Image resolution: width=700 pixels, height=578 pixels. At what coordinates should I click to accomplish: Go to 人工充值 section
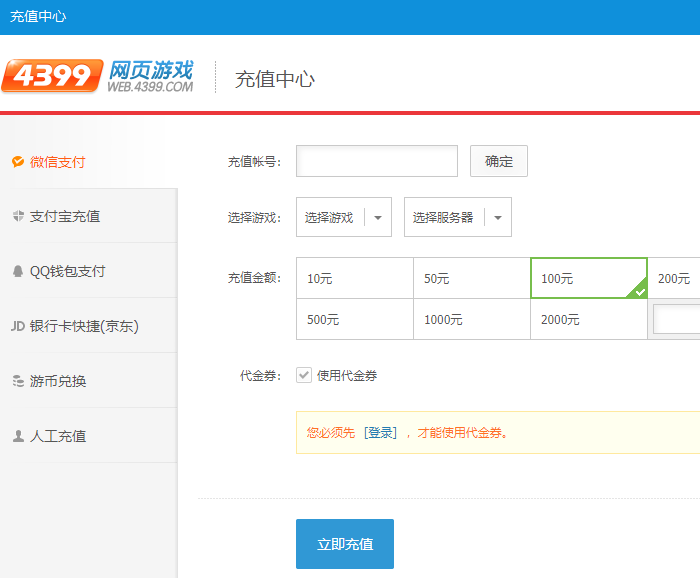[89, 436]
